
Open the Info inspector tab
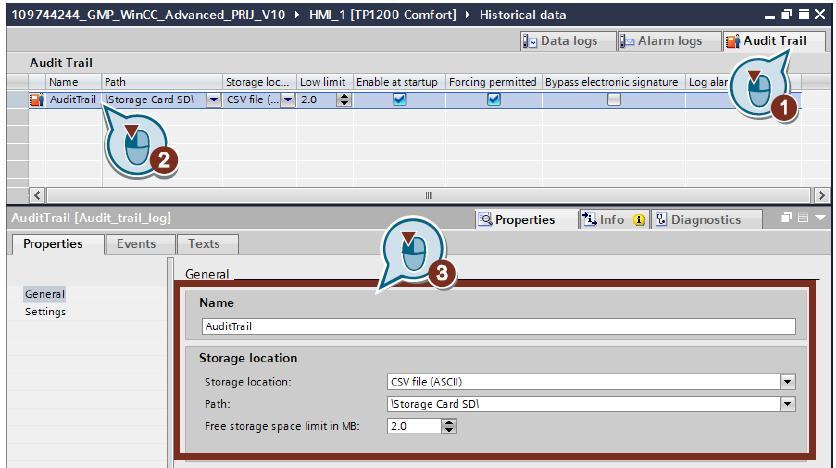coord(613,220)
